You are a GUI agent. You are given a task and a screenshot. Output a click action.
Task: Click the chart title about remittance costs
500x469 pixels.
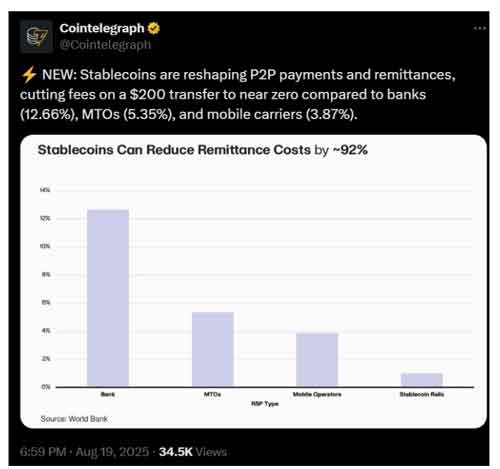coord(203,150)
